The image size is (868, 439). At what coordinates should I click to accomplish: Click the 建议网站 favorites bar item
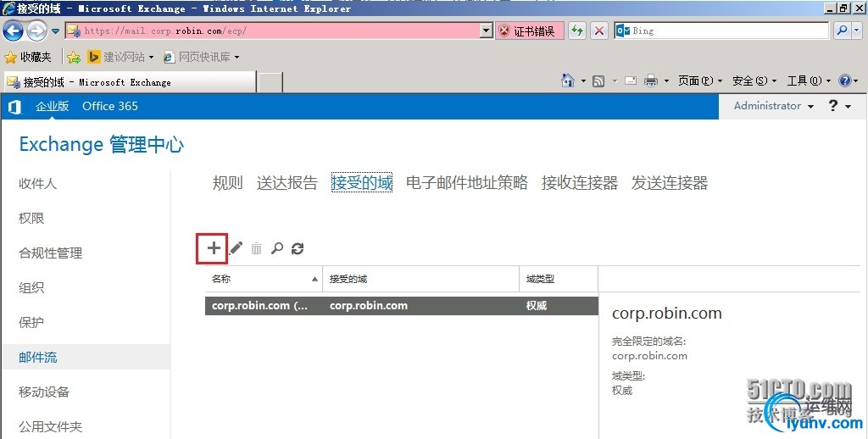120,57
